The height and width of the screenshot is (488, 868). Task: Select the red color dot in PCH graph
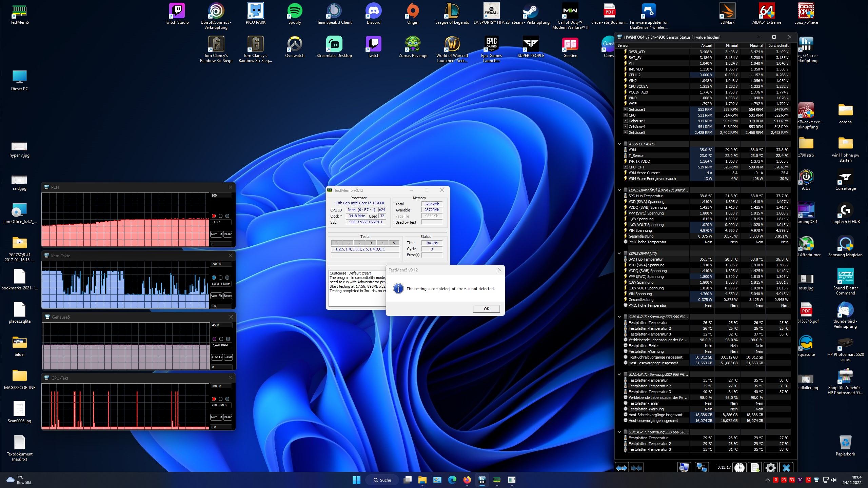[214, 216]
